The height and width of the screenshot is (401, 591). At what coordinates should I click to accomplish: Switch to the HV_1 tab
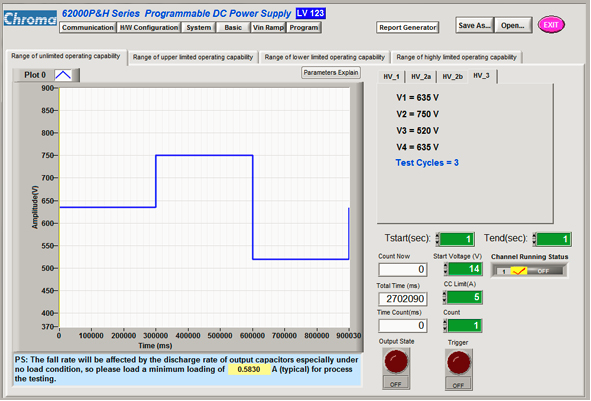coord(391,77)
